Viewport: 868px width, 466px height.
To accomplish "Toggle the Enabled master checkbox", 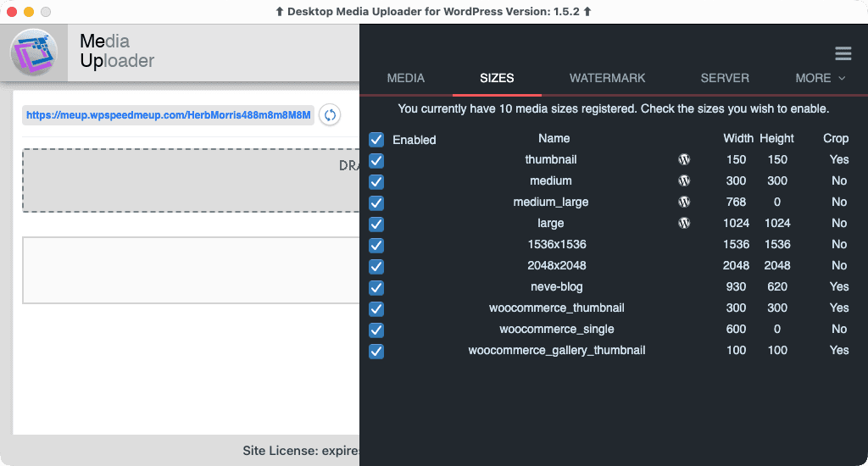I will coord(376,140).
